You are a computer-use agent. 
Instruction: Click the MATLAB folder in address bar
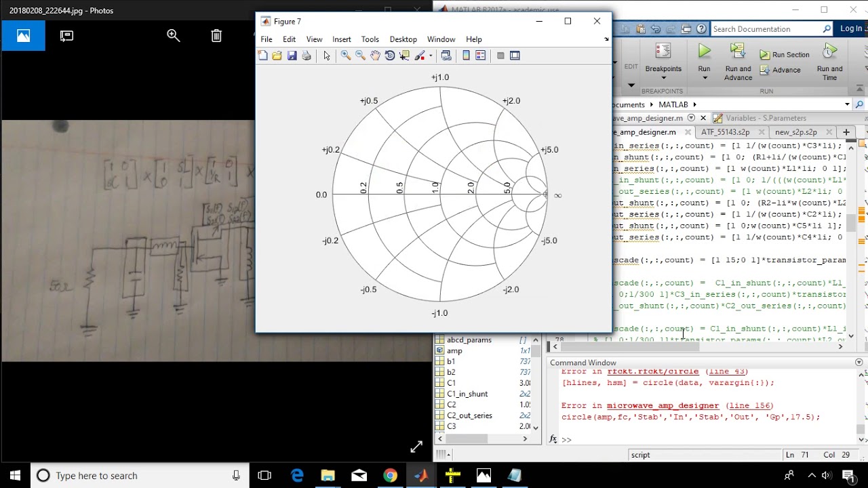(673, 104)
